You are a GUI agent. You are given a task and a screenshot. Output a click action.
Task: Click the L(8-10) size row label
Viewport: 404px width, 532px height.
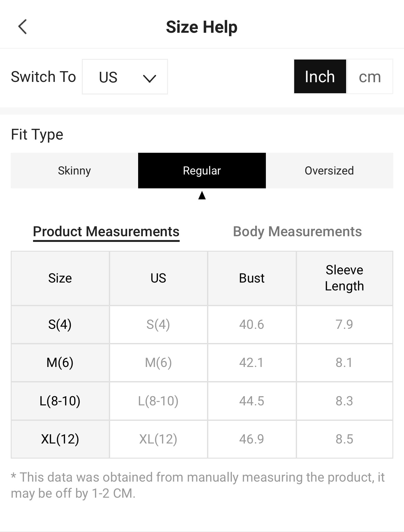[x=60, y=401]
